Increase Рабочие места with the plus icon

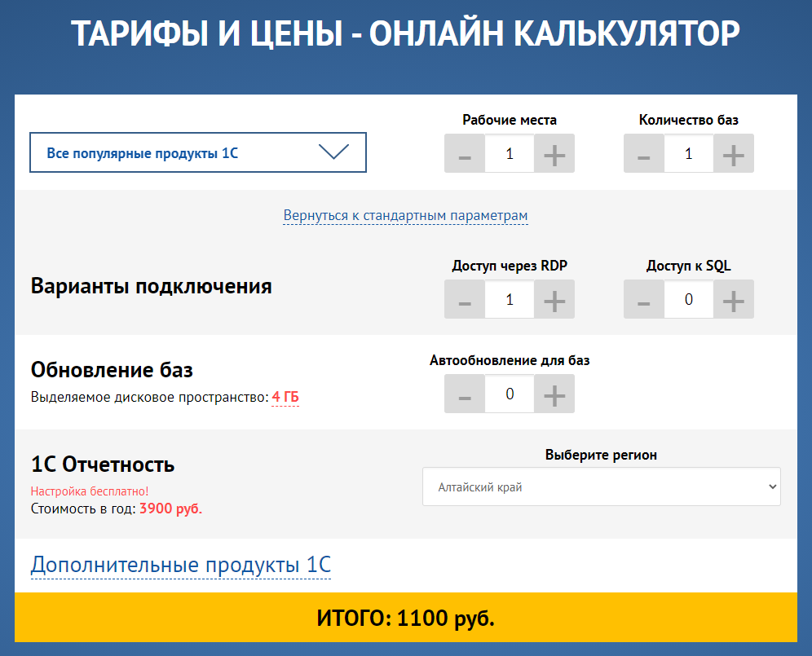(x=554, y=153)
